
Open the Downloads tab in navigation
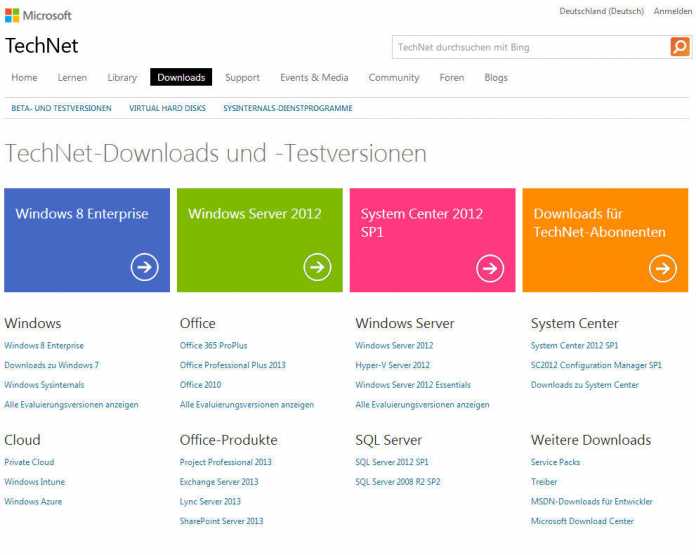[181, 78]
